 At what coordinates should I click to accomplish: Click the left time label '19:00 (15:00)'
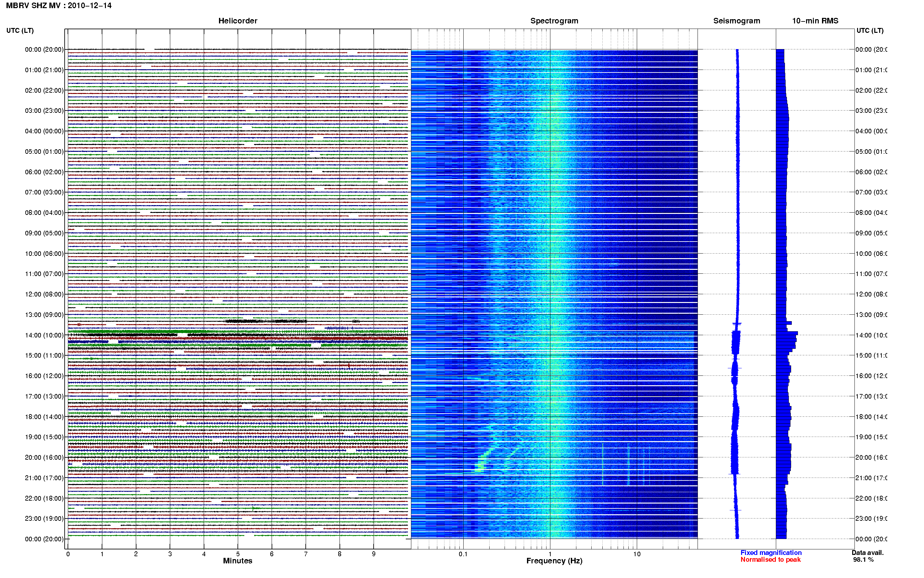(x=44, y=437)
